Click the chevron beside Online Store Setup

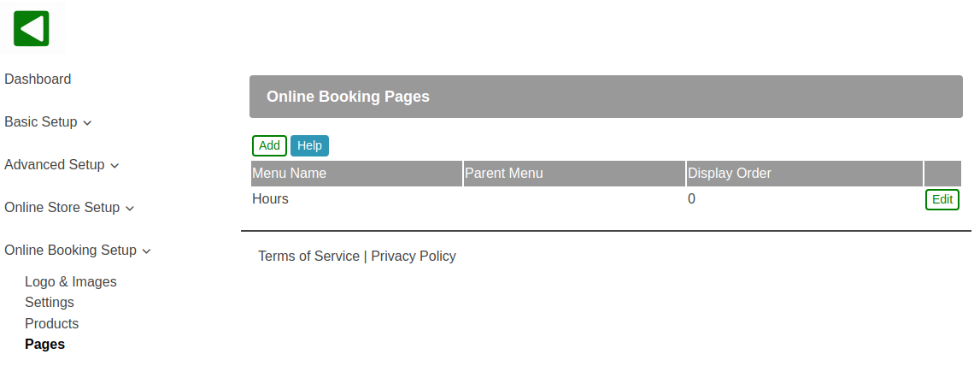point(130,209)
